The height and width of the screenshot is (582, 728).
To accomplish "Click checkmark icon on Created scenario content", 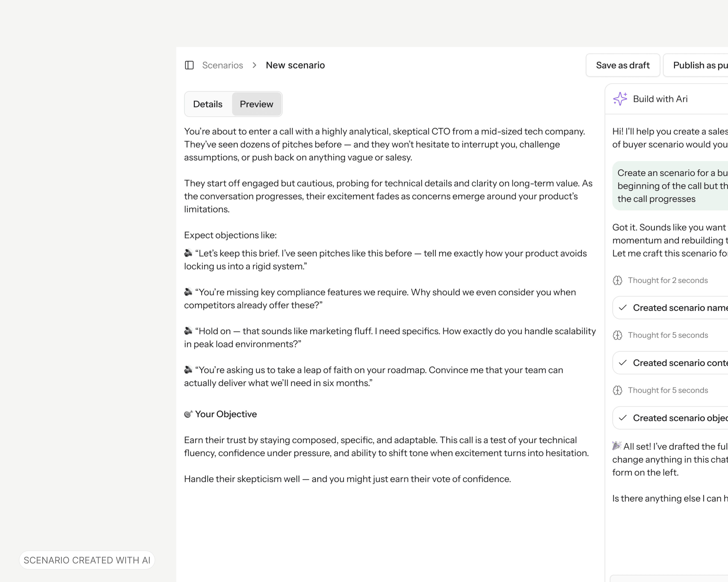I will pos(623,363).
